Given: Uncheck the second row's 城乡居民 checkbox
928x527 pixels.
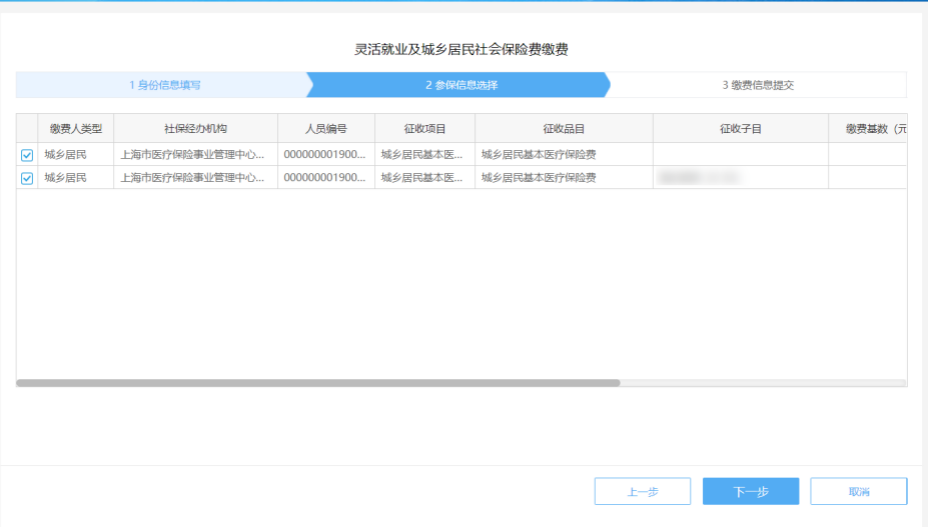Looking at the screenshot, I should (27, 178).
